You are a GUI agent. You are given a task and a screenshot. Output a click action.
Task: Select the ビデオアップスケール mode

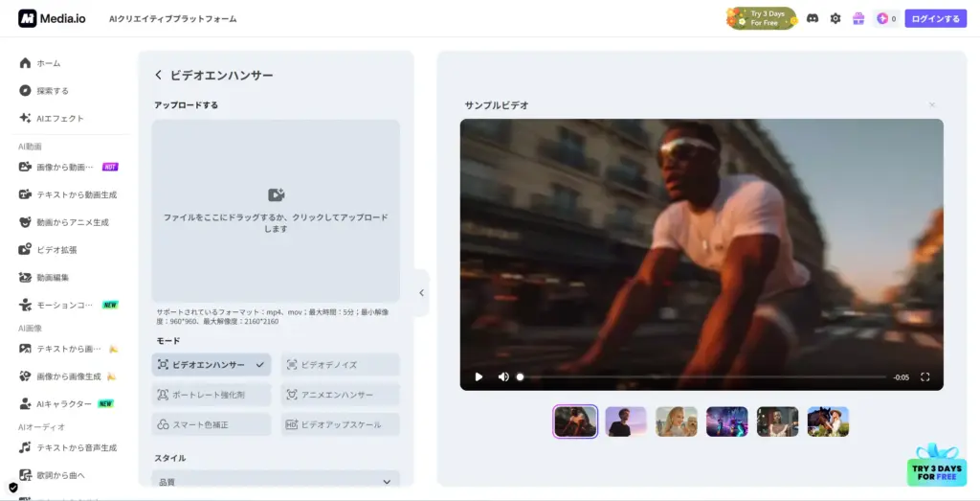(340, 424)
